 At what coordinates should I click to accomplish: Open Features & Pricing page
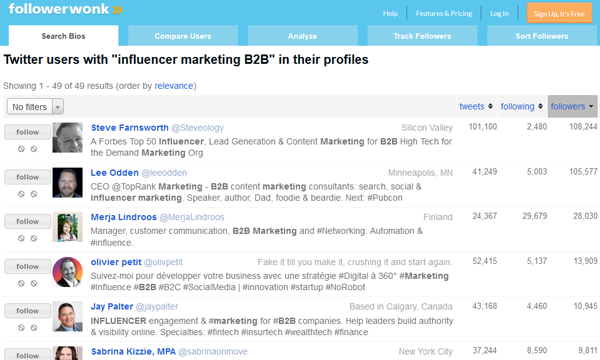click(x=444, y=13)
